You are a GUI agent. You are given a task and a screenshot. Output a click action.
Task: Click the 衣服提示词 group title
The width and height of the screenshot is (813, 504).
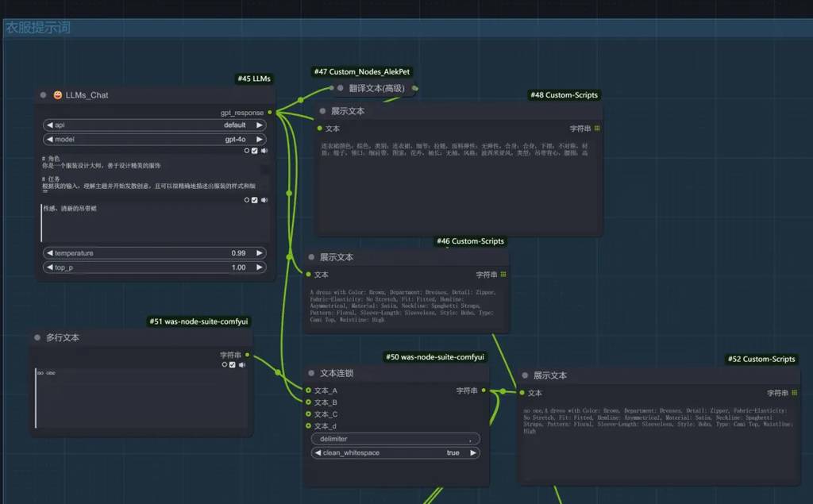point(38,28)
